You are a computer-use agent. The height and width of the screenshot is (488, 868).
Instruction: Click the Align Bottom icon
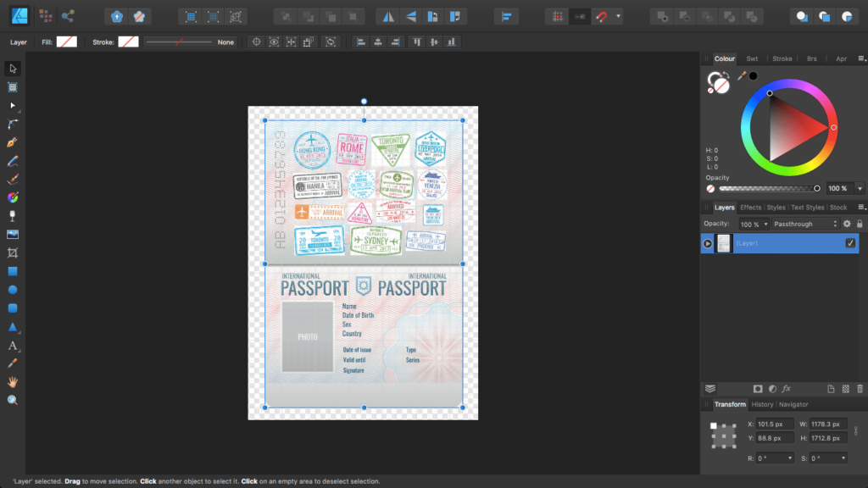tap(452, 42)
